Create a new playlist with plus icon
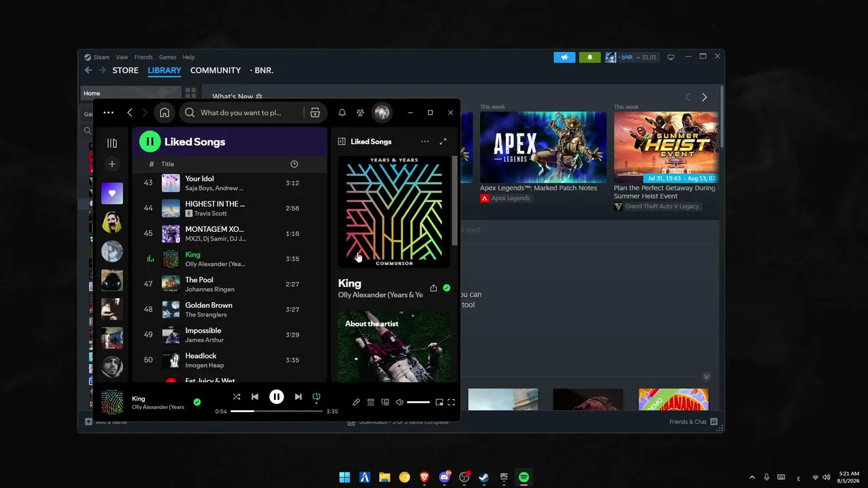 tap(112, 164)
